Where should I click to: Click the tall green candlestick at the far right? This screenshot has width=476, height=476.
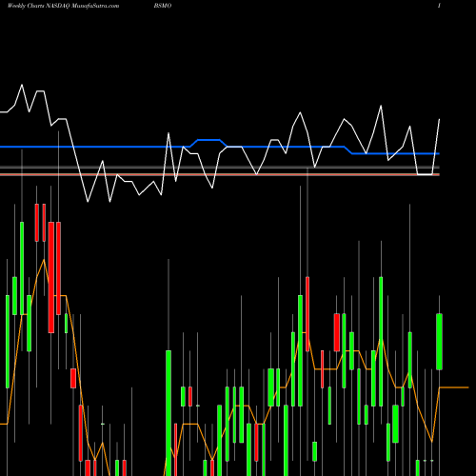(439, 342)
